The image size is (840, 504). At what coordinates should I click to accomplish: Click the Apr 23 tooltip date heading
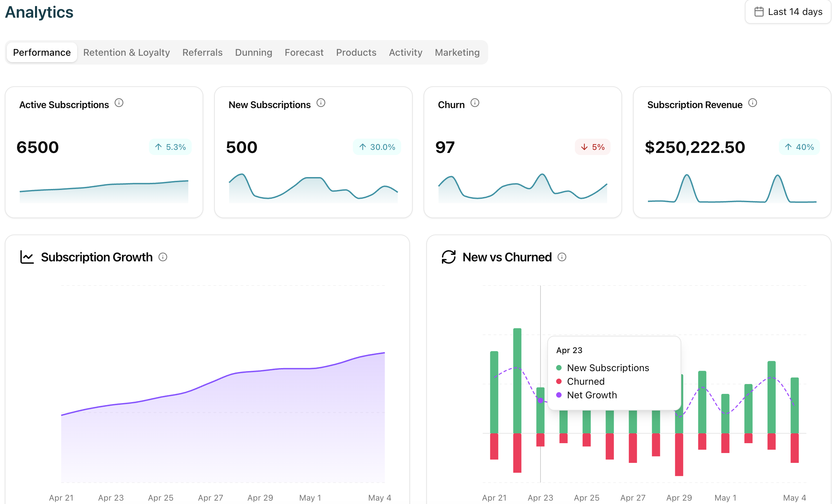tap(569, 350)
